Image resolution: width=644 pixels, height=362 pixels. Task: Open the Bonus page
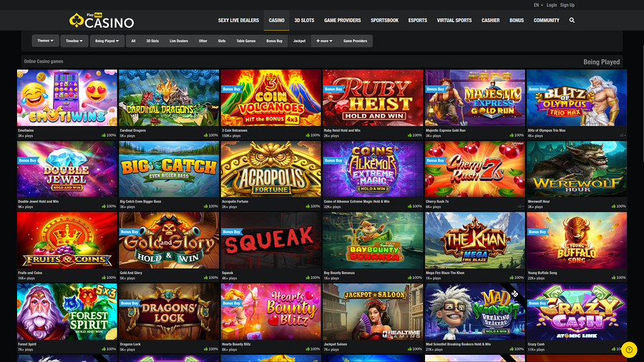[x=517, y=20]
